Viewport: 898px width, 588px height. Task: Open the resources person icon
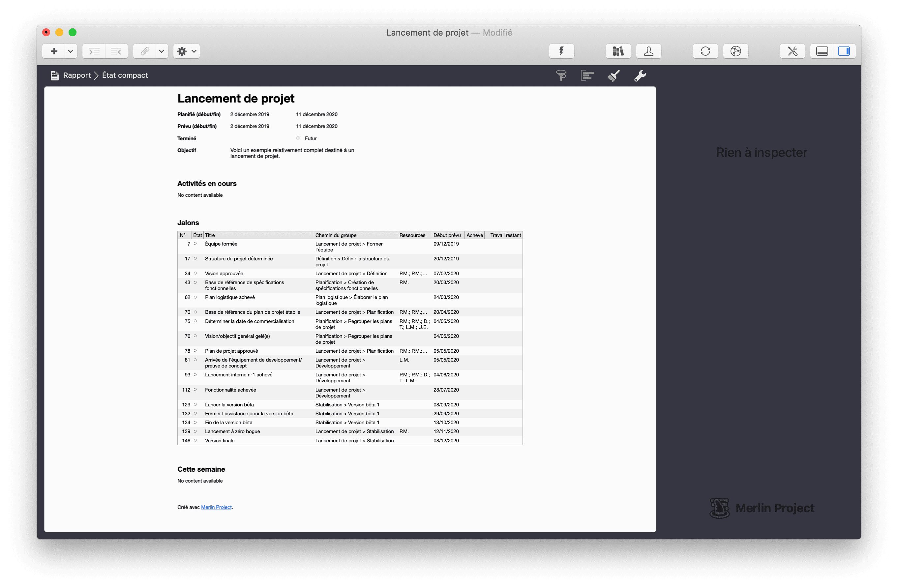click(x=648, y=51)
